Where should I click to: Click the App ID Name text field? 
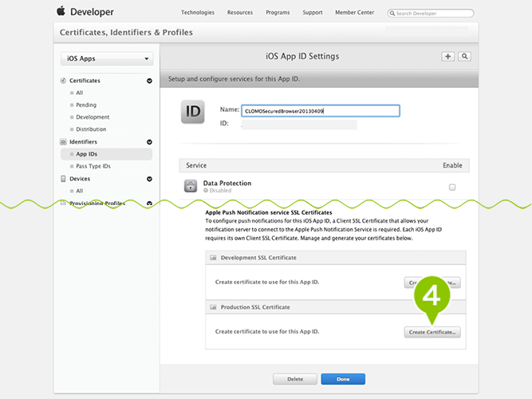point(321,111)
